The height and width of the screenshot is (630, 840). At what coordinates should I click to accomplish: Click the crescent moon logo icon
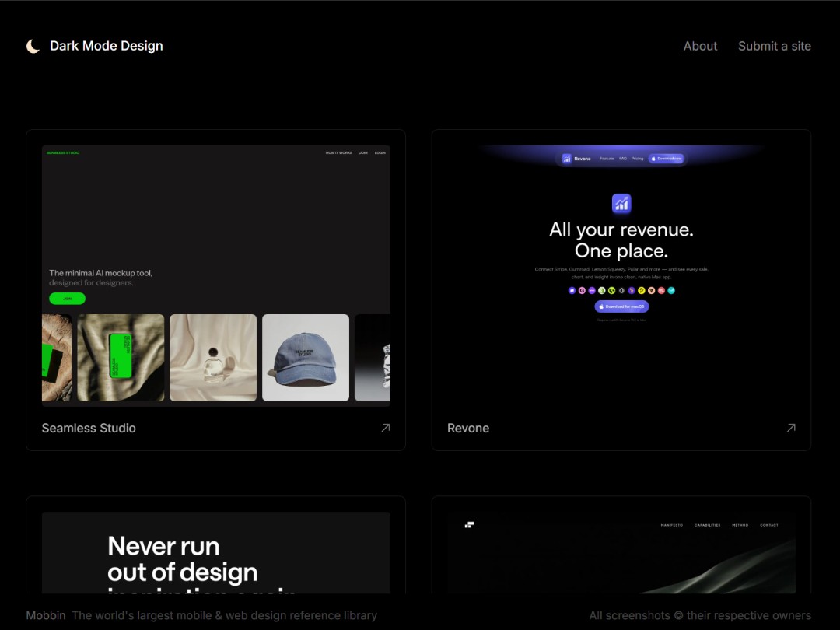point(33,46)
